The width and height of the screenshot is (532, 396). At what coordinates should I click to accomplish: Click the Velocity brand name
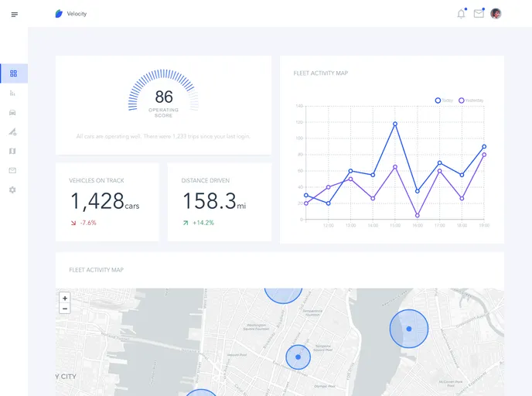(x=77, y=14)
